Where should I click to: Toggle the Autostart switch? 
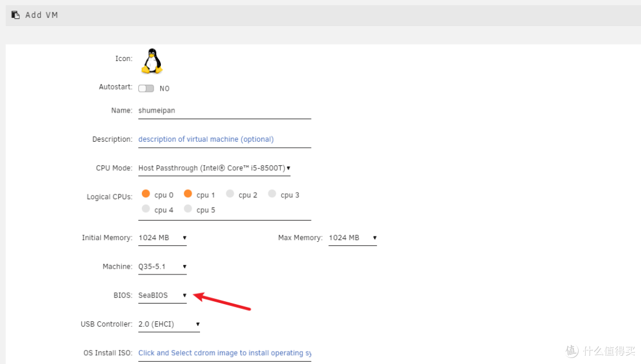146,88
